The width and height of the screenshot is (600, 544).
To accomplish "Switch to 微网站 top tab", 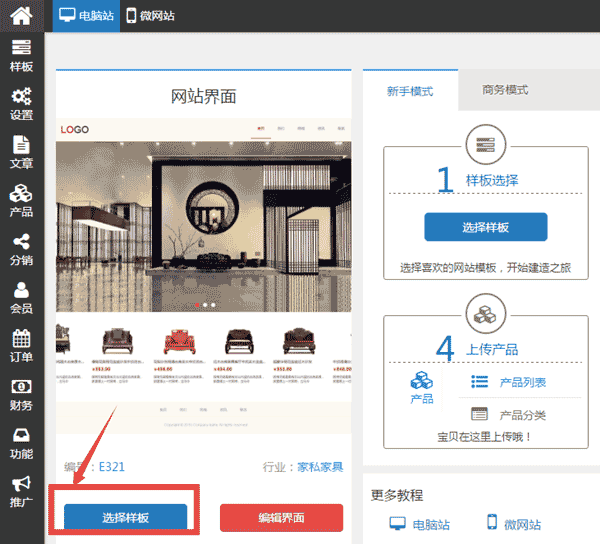I will click(x=150, y=16).
